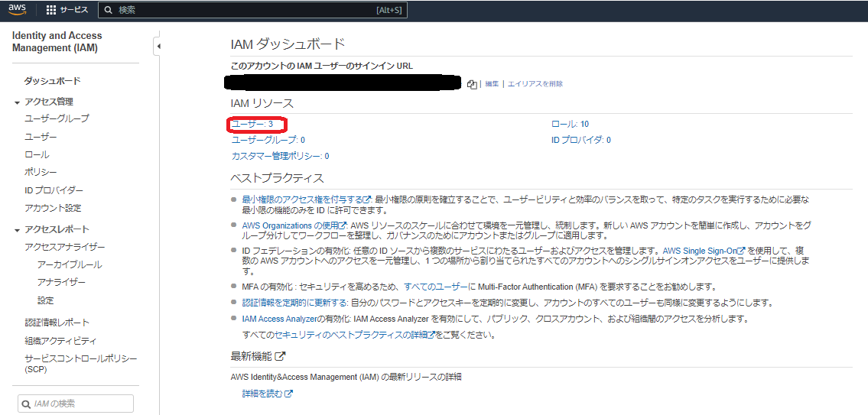Click the ベストプラクティス heading

(x=277, y=178)
